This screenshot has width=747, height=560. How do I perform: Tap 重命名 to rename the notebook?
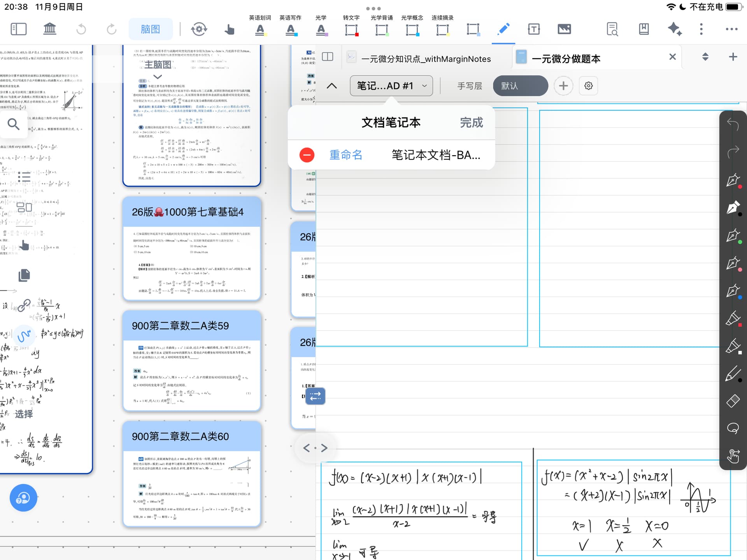(346, 155)
